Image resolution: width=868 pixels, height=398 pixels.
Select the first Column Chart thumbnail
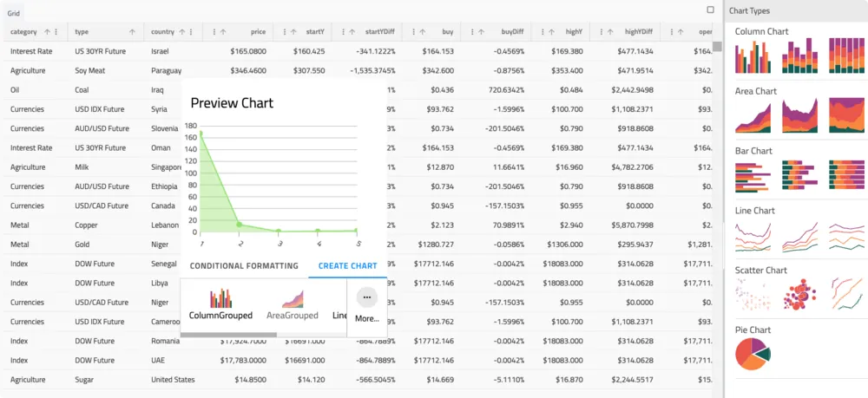754,56
